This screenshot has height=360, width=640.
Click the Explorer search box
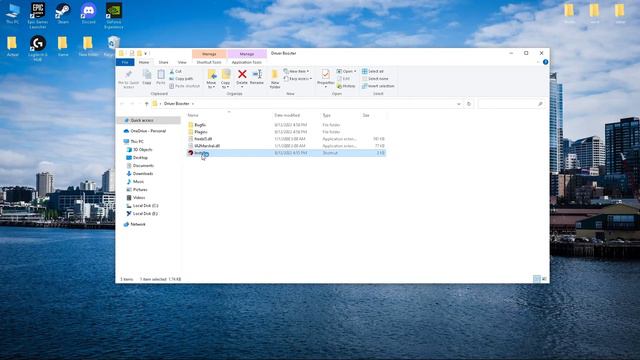tap(511, 104)
